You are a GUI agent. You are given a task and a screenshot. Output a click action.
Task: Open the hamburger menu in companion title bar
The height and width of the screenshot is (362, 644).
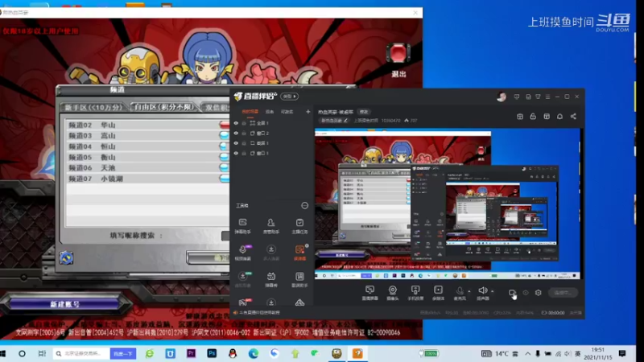pyautogui.click(x=547, y=97)
